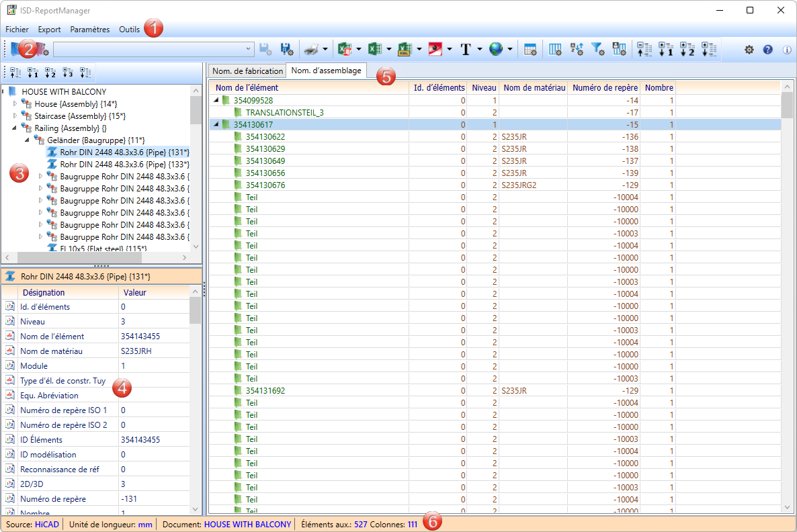Collapse row 354130617 in the table

click(x=216, y=124)
